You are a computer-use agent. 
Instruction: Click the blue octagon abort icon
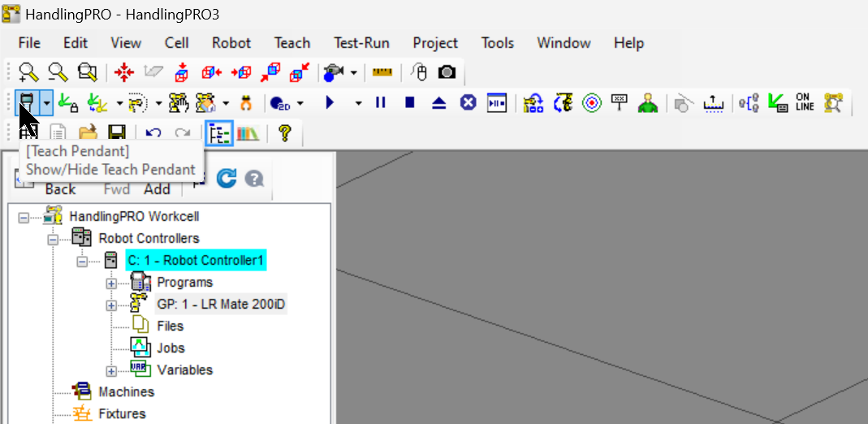click(469, 103)
